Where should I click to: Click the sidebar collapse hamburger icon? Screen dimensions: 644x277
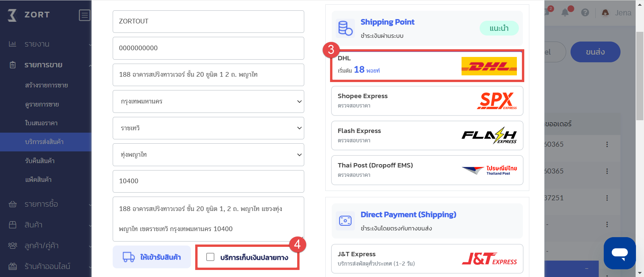[85, 15]
